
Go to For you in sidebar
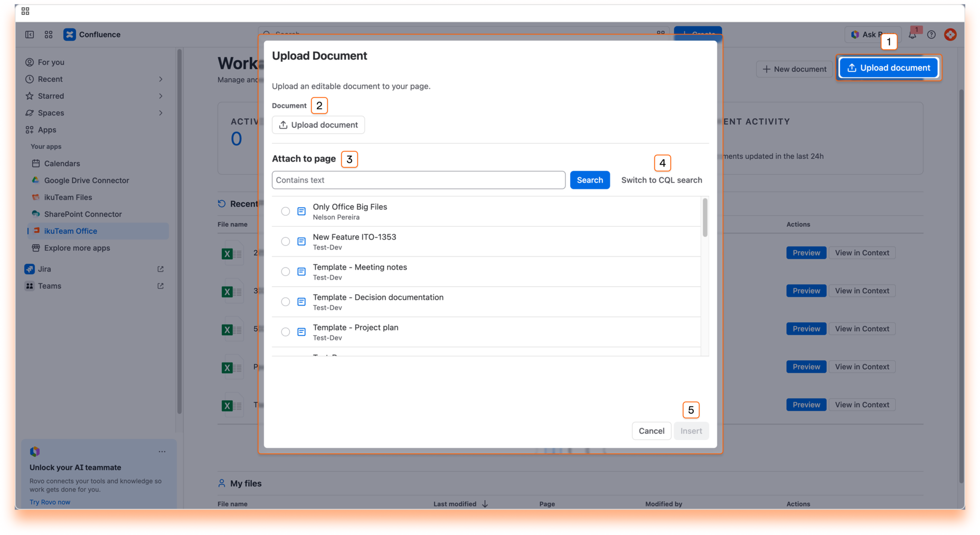pyautogui.click(x=51, y=62)
